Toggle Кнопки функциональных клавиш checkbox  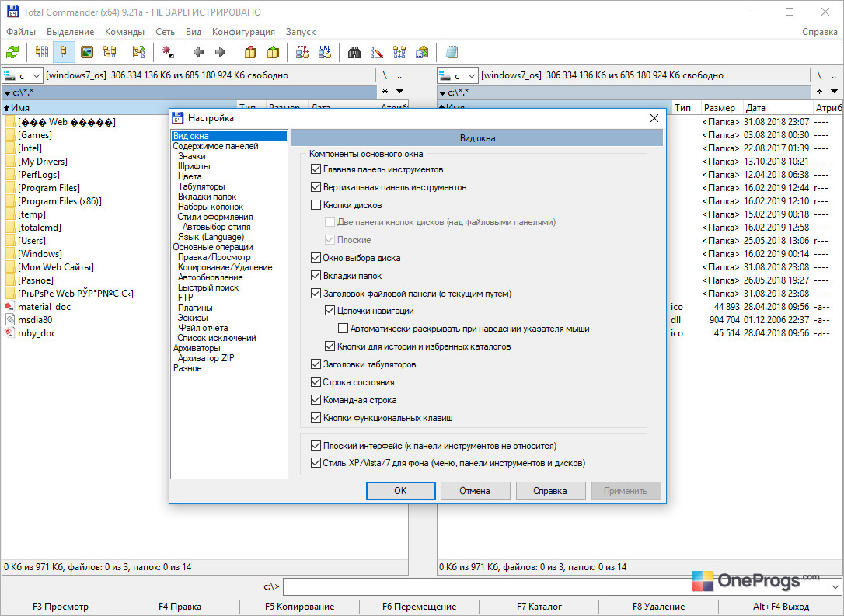click(x=316, y=417)
